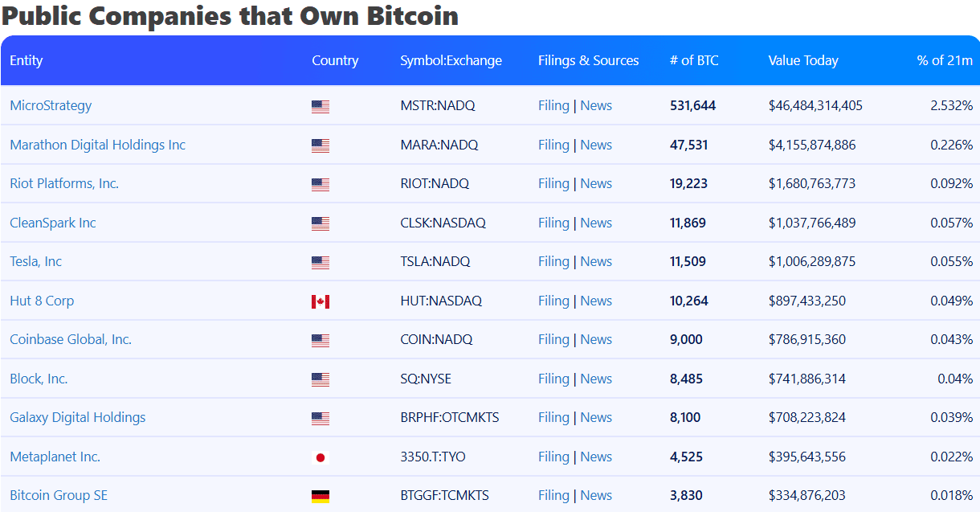Click the US flag beside Marathon Digital Holdings
The width and height of the screenshot is (980, 512).
click(321, 145)
